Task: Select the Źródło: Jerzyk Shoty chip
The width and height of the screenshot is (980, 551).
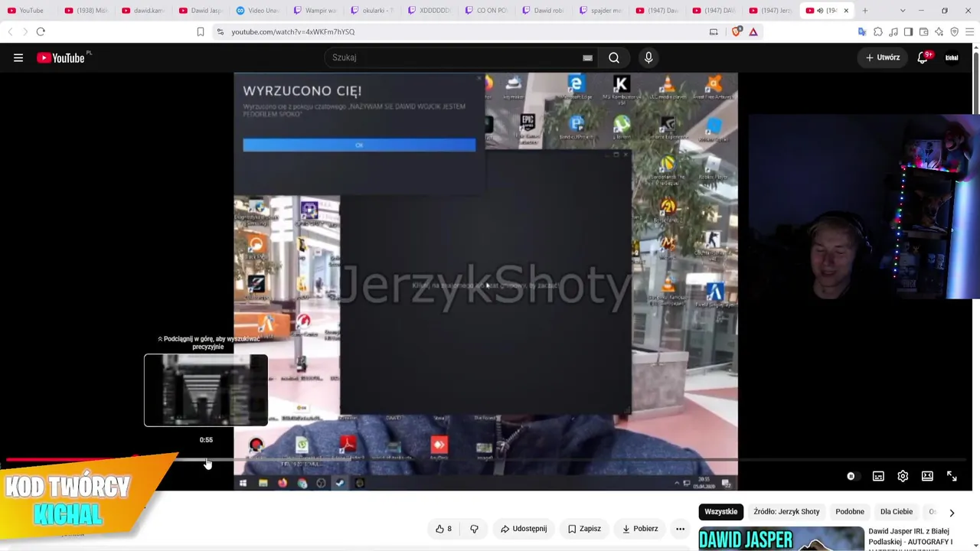Action: pos(786,512)
